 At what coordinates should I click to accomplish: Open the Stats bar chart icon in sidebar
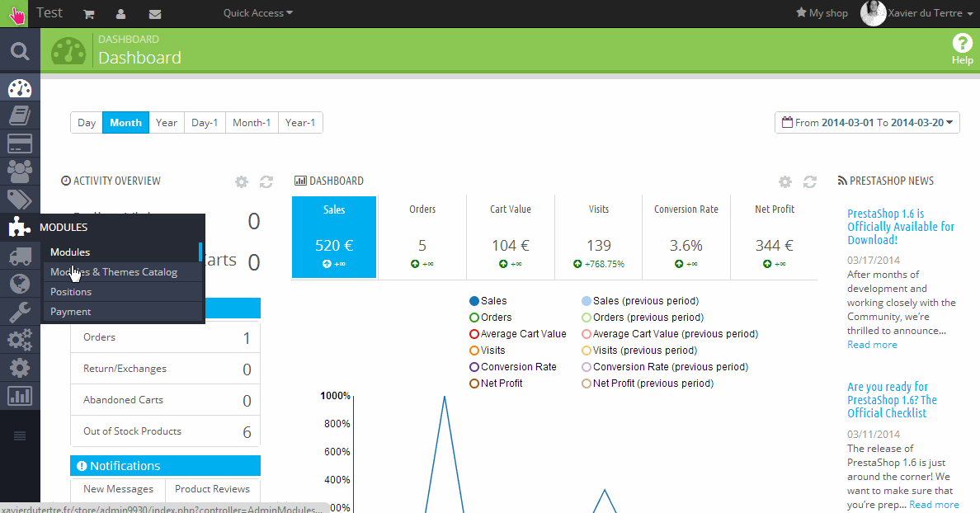[20, 396]
